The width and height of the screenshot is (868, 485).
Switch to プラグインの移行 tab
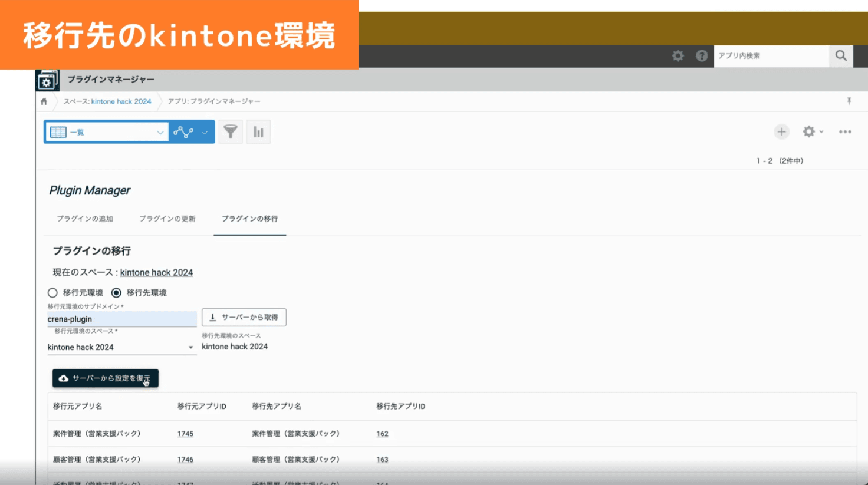(250, 219)
